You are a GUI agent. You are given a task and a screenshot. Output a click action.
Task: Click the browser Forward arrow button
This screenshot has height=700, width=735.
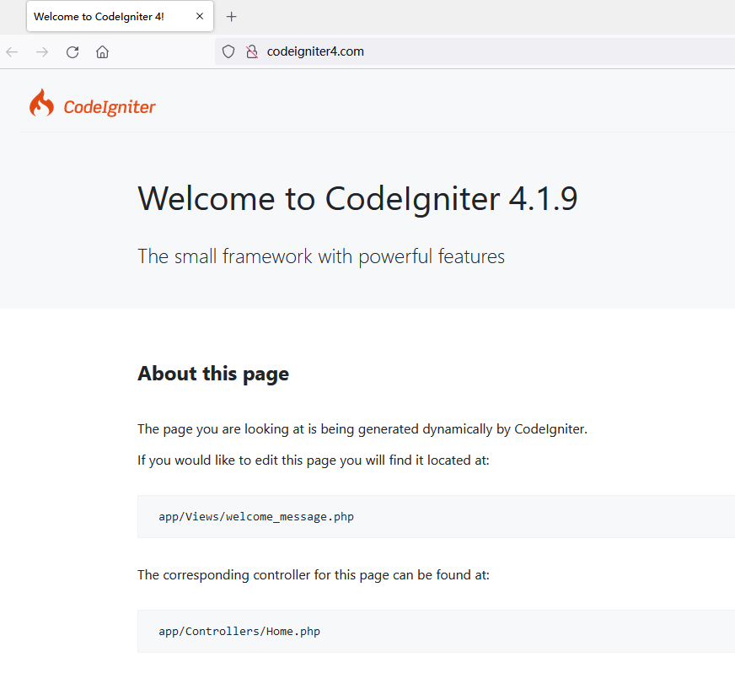tap(42, 52)
